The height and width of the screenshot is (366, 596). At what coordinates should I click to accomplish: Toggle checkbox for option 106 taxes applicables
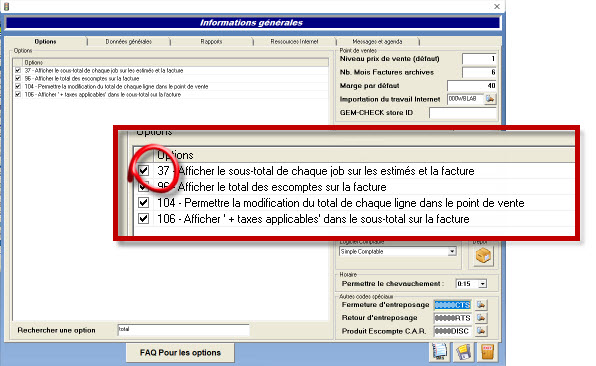18,94
